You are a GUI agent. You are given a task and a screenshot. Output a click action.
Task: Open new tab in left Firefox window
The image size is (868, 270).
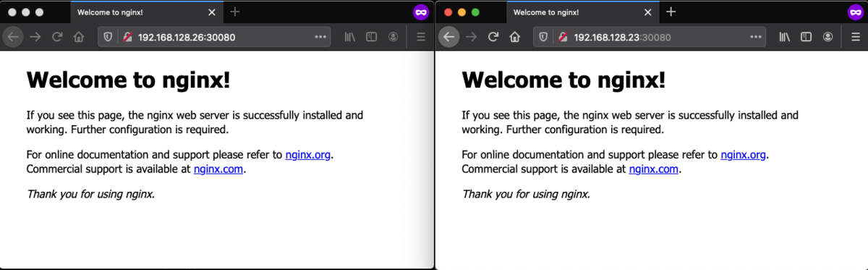click(x=235, y=12)
